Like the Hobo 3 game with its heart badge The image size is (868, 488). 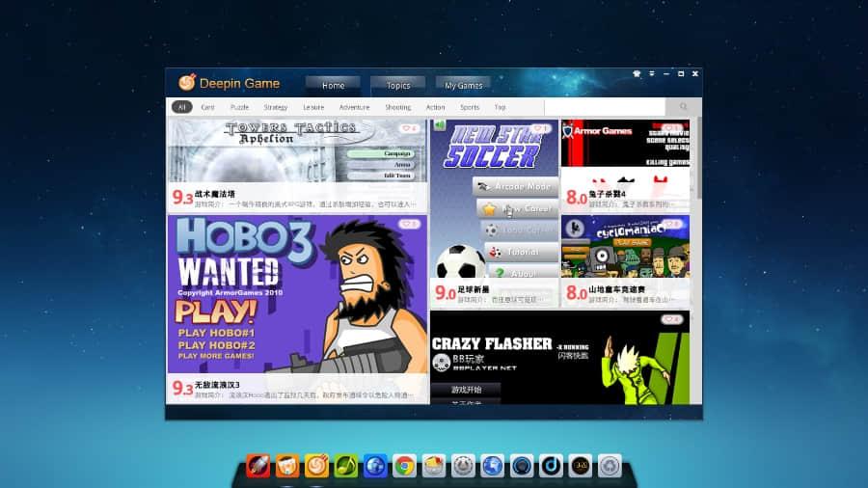click(x=409, y=224)
